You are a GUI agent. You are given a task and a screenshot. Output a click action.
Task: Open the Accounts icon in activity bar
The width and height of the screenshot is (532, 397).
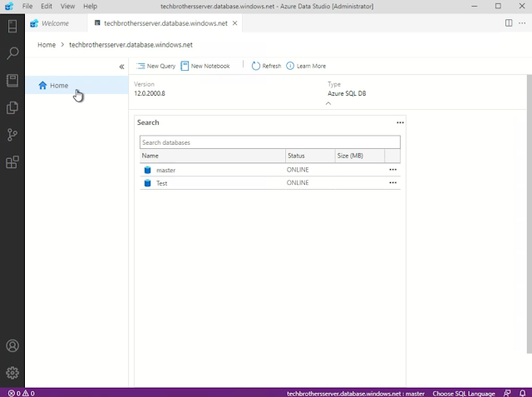(x=12, y=345)
